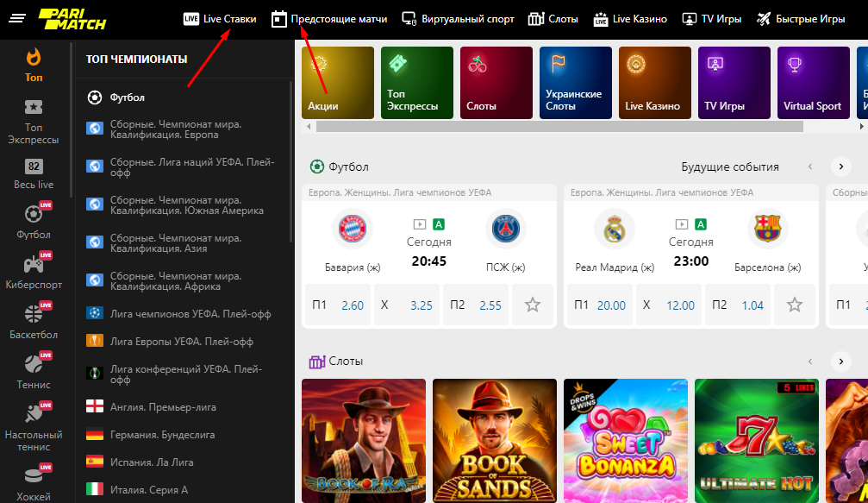Open the hamburger menu icon
868x503 pixels.
[x=17, y=19]
